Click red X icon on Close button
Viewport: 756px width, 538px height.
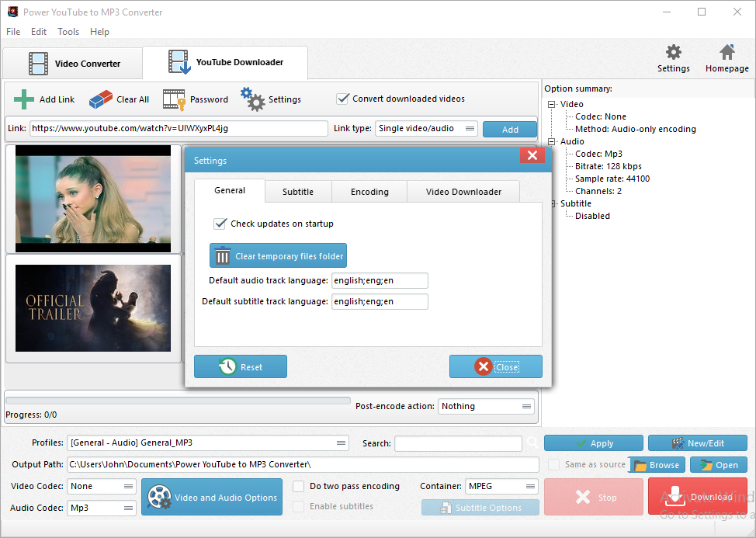click(x=483, y=367)
